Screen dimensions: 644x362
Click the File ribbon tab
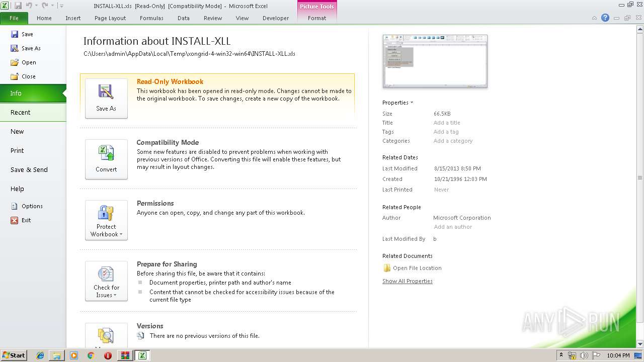coord(14,18)
